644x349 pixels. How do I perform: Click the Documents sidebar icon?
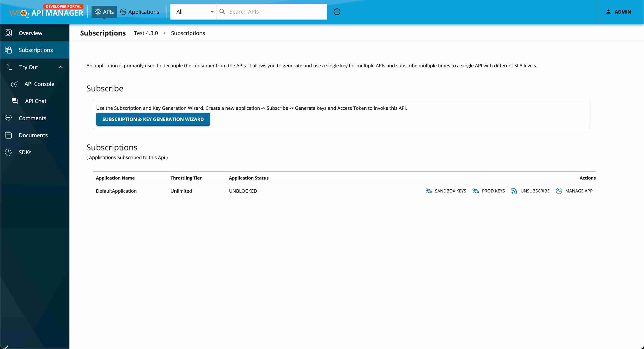(x=8, y=135)
